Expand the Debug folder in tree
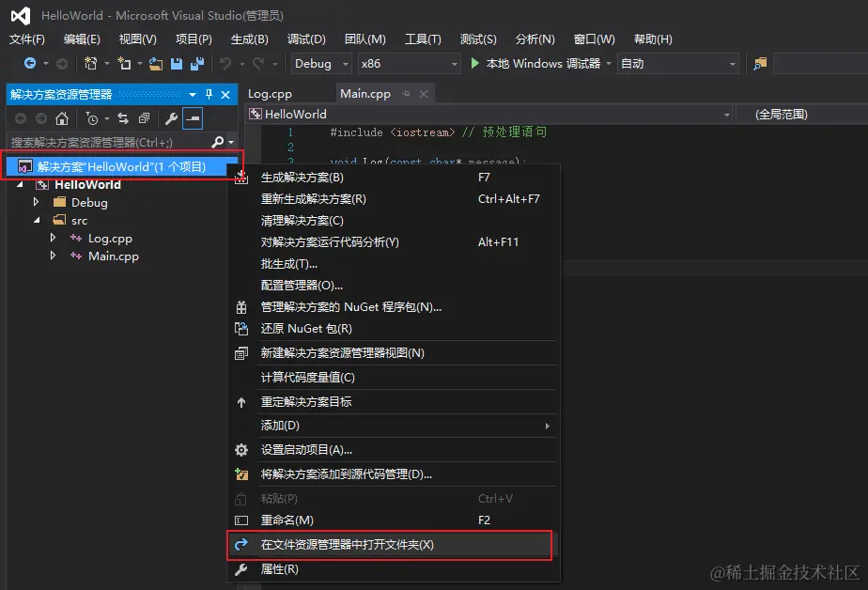 coord(37,202)
